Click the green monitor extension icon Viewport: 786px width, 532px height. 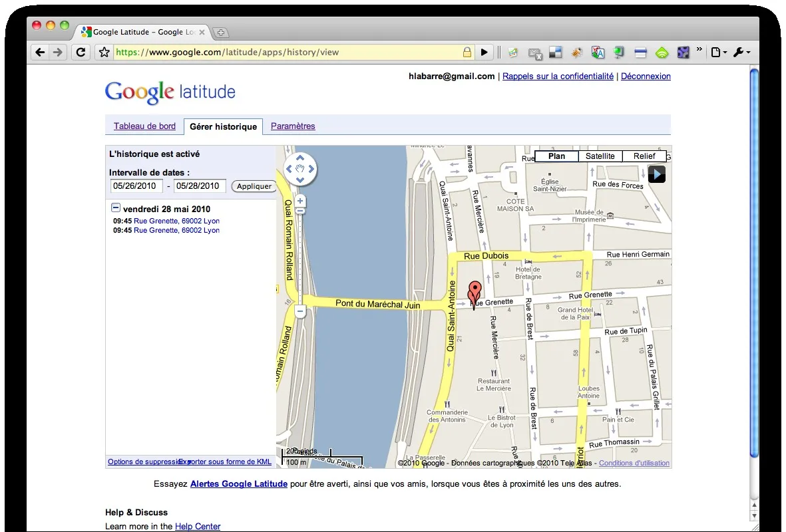619,52
